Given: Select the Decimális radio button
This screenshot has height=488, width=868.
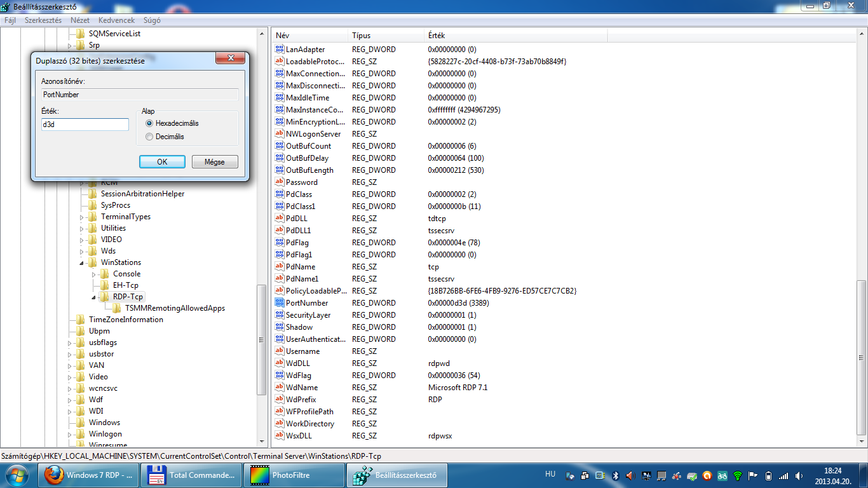Looking at the screenshot, I should point(149,137).
